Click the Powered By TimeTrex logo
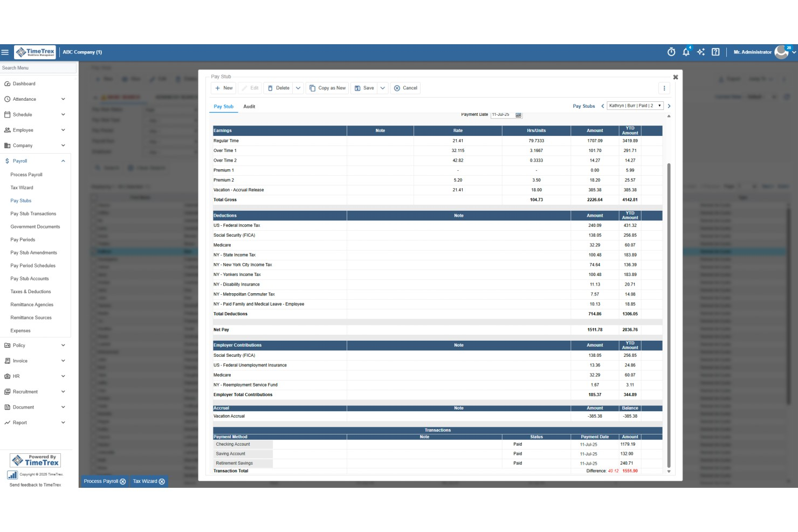 [x=36, y=460]
